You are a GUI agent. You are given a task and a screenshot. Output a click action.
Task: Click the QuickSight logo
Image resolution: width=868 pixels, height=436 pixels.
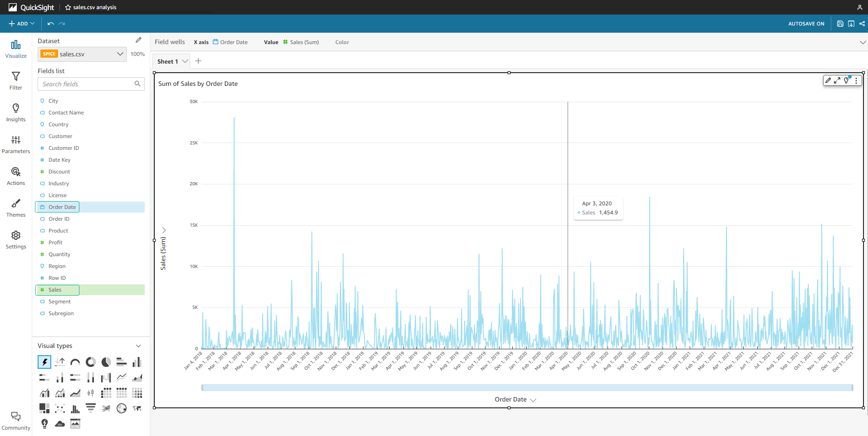[31, 7]
